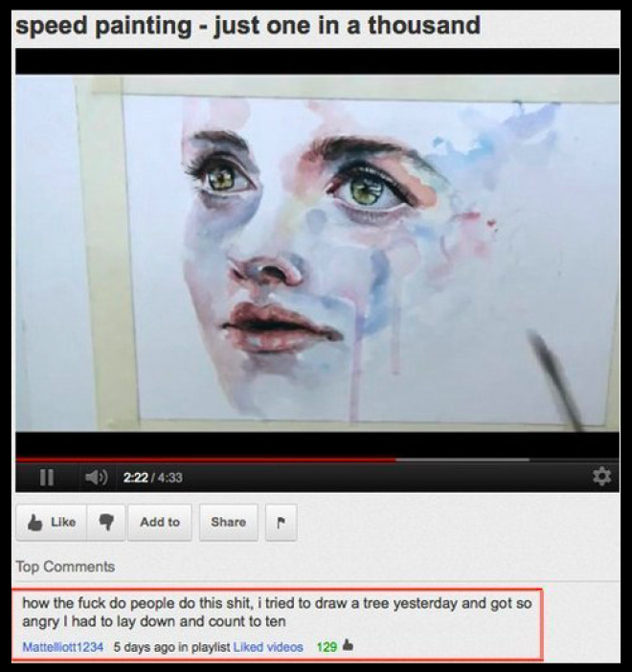Dislike the video with thumbs-down icon
Screen dimensions: 632x672
[106, 522]
